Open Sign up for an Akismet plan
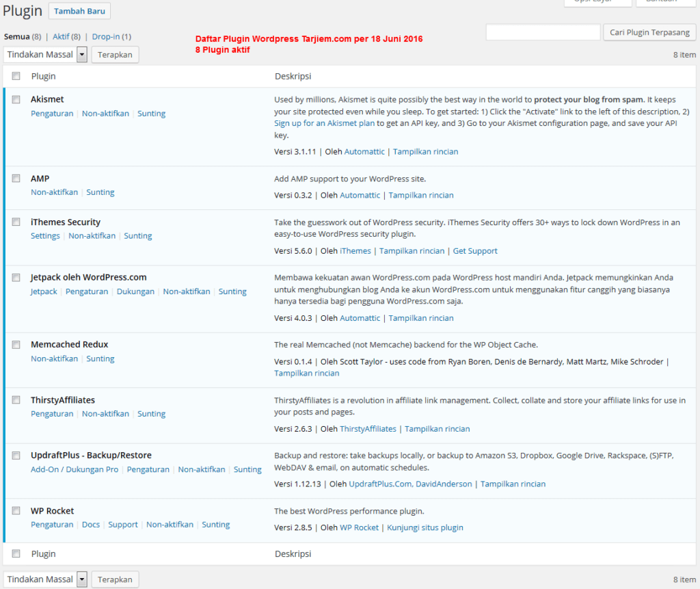 tap(325, 123)
